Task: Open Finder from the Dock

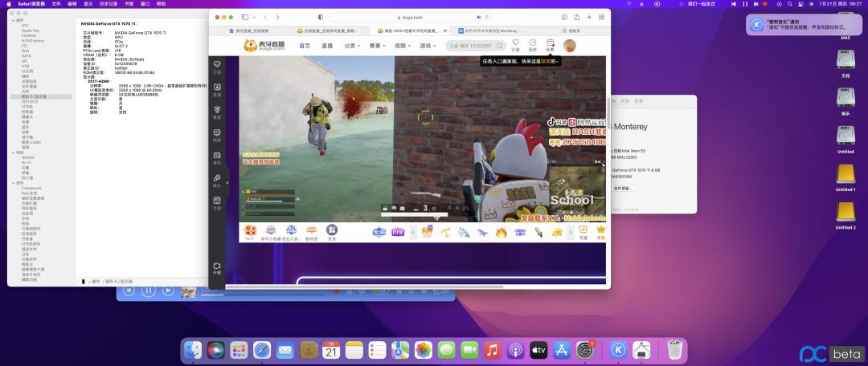Action: [x=193, y=350]
